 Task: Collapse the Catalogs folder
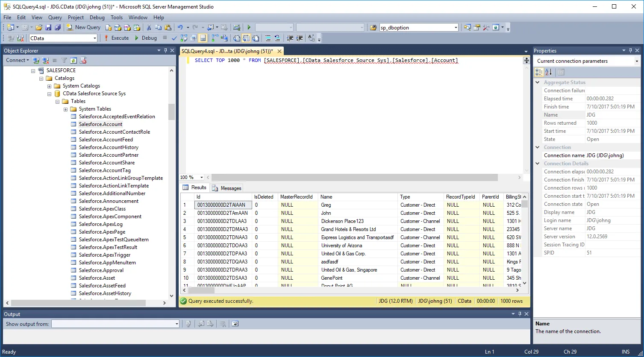(x=41, y=78)
